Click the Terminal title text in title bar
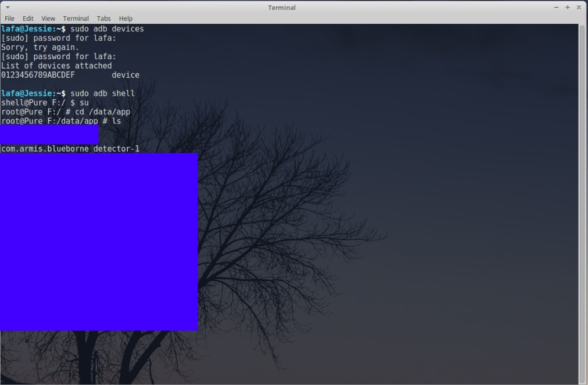The height and width of the screenshot is (385, 588). tap(282, 8)
